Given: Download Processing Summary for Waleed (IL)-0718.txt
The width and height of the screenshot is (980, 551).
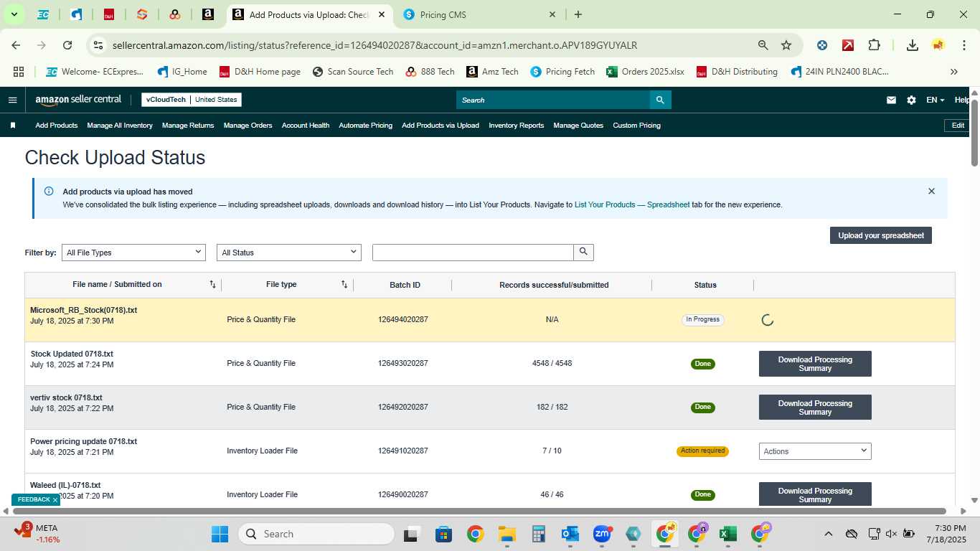Looking at the screenshot, I should pos(815,494).
